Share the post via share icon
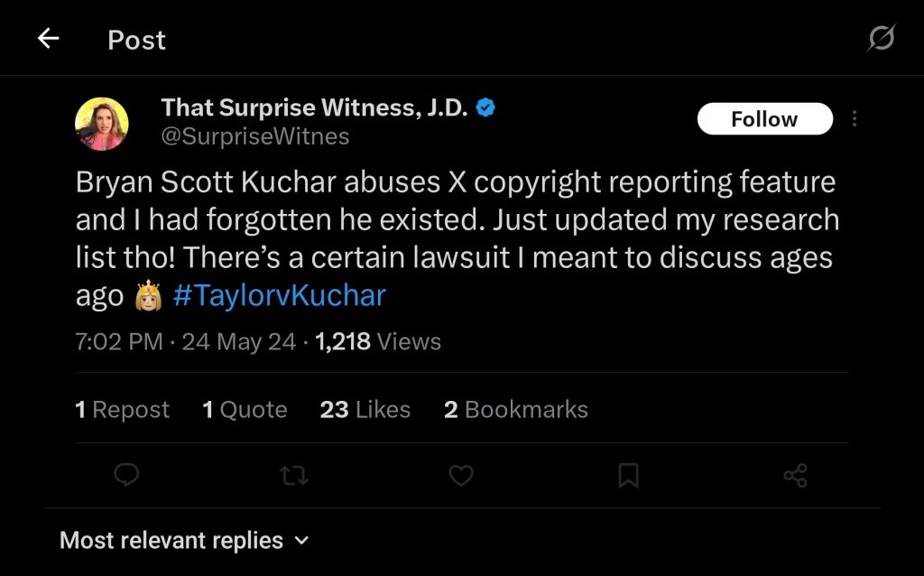 pyautogui.click(x=795, y=475)
